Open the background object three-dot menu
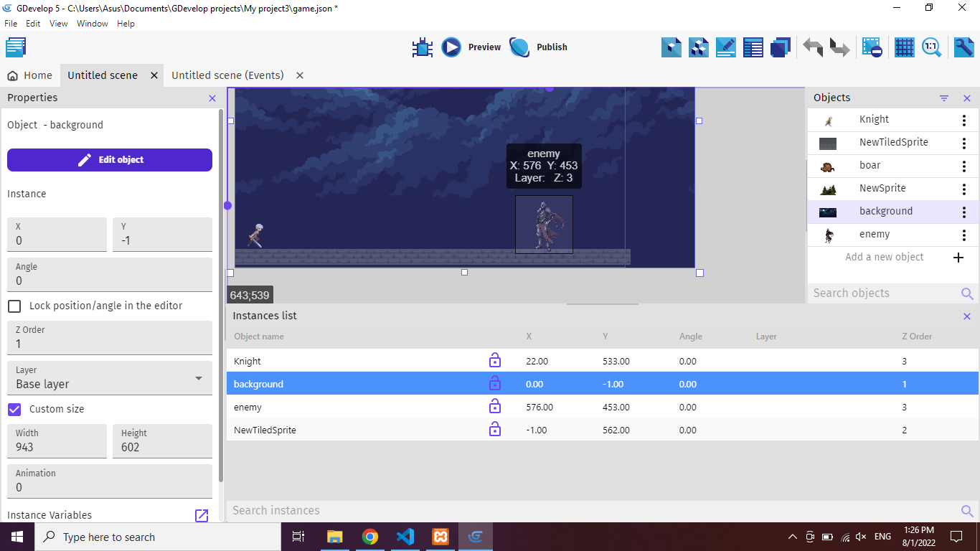 (x=964, y=212)
